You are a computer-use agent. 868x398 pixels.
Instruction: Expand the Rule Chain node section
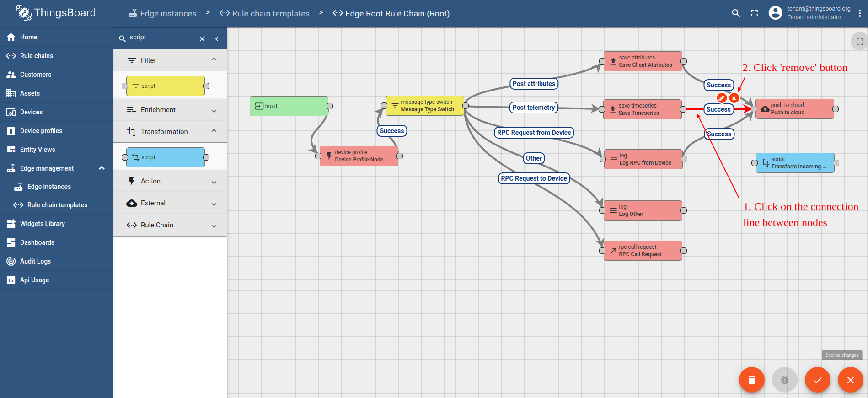(x=170, y=225)
